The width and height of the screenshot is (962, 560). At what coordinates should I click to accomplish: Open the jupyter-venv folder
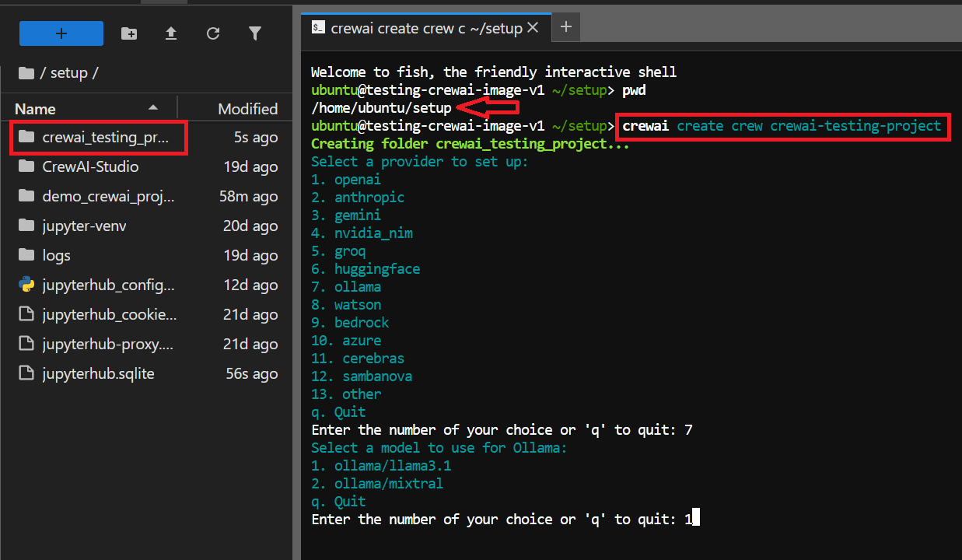(146, 226)
